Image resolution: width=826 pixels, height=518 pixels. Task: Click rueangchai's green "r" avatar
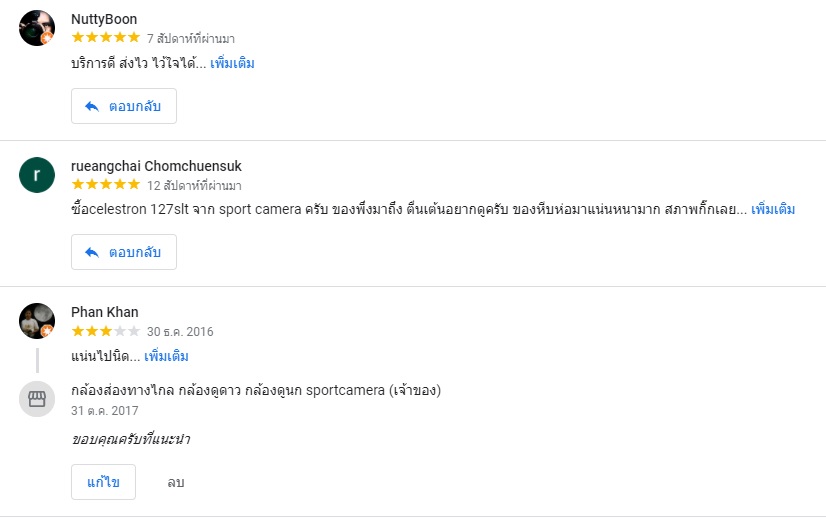coord(37,175)
